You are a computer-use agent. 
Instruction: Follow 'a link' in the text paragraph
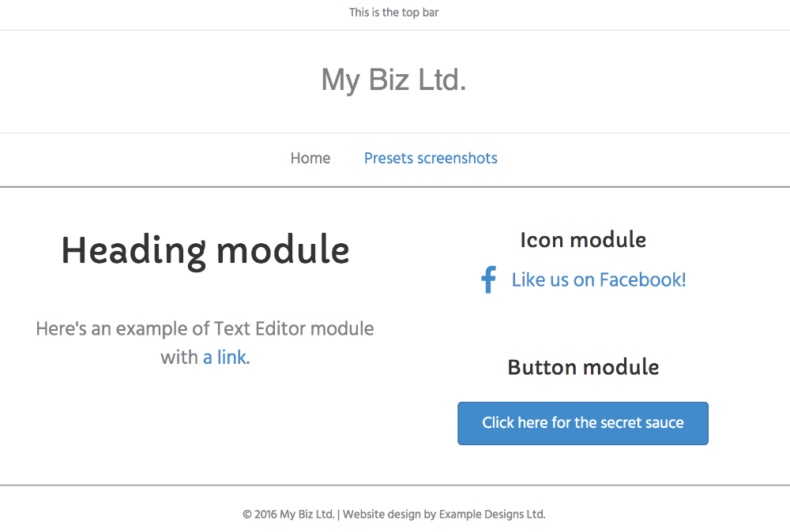[x=224, y=358]
